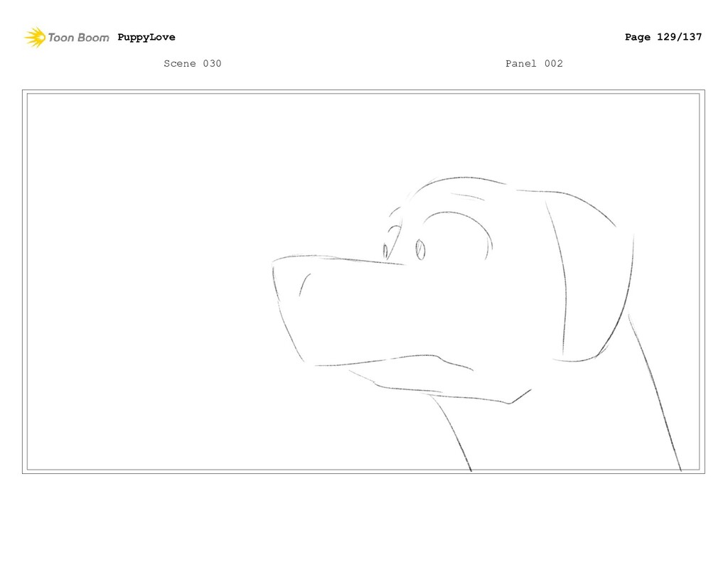Click the Toon Boom starburst logo icon

(35, 37)
